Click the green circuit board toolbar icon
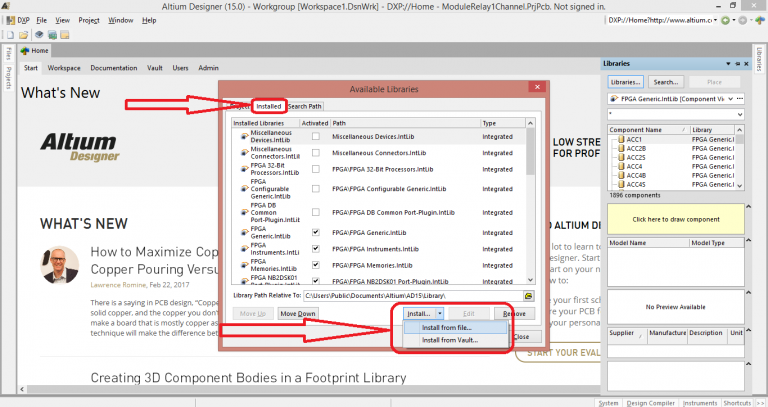Image resolution: width=768 pixels, height=407 pixels. click(52, 35)
